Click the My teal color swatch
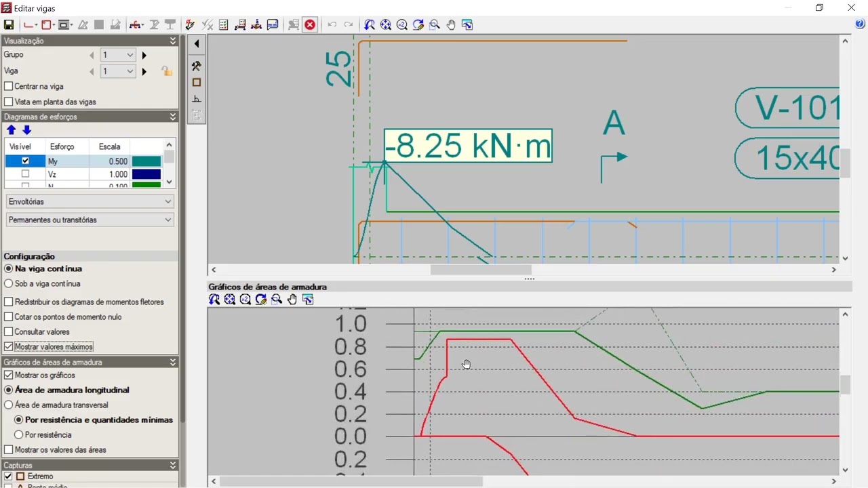 [x=146, y=161]
